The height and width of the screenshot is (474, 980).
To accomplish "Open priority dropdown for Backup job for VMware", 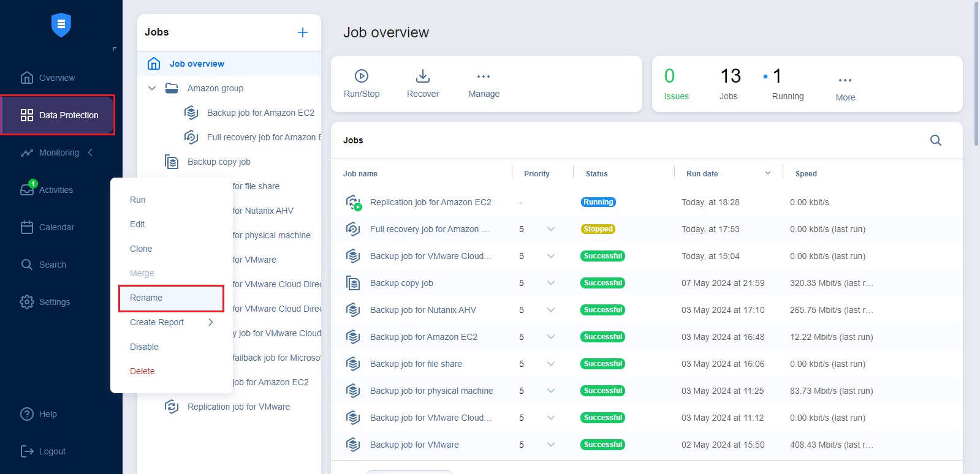I will click(550, 445).
